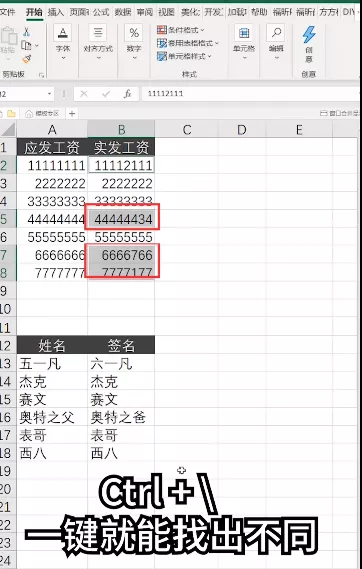Image resolution: width=362 pixels, height=569 pixels.
Task: Select column A header
Action: 52,130
